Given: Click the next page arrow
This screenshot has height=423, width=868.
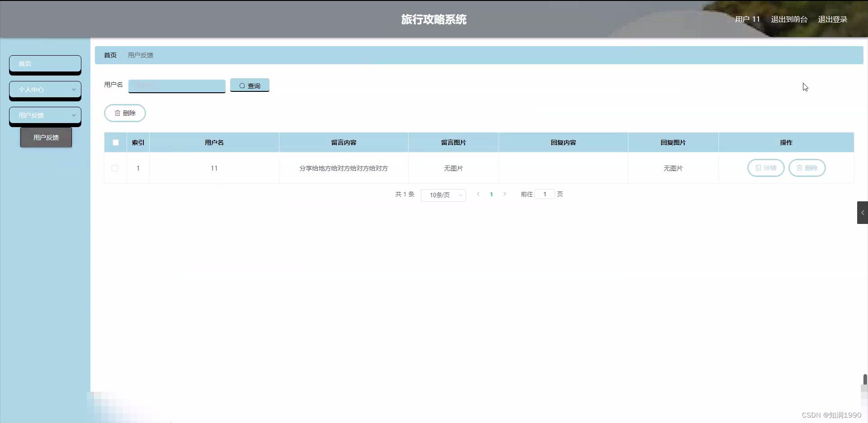Looking at the screenshot, I should [505, 194].
